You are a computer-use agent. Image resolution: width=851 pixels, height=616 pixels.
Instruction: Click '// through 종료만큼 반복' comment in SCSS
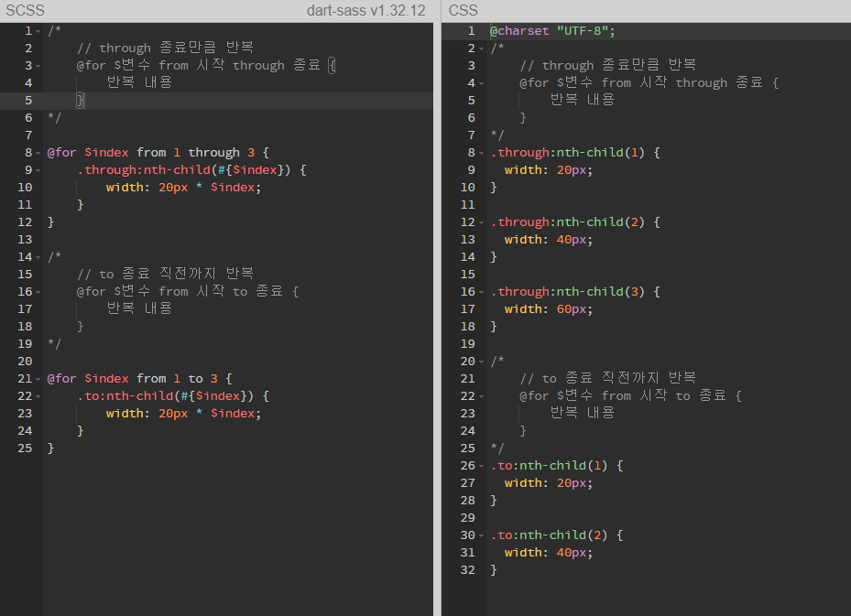[166, 48]
